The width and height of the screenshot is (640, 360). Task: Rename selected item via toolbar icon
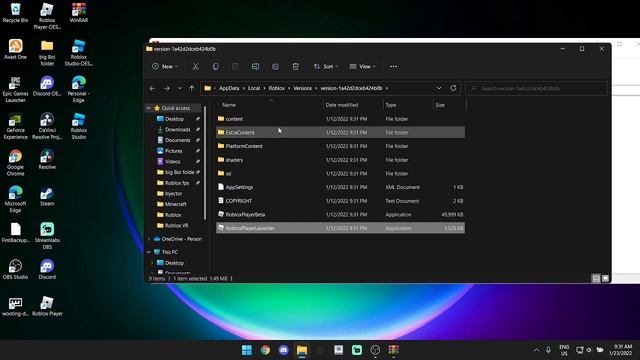click(x=256, y=67)
